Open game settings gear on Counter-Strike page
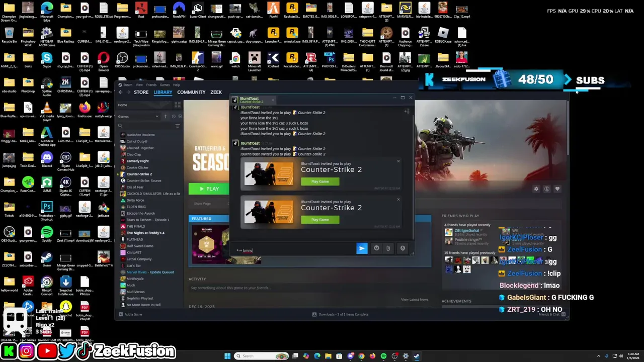Image resolution: width=644 pixels, height=362 pixels. click(x=536, y=189)
